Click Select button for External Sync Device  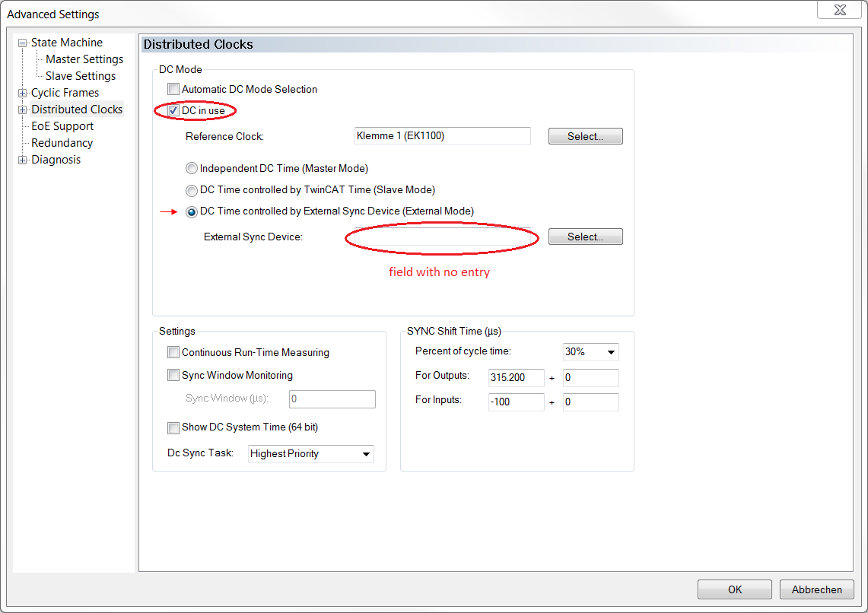point(585,237)
